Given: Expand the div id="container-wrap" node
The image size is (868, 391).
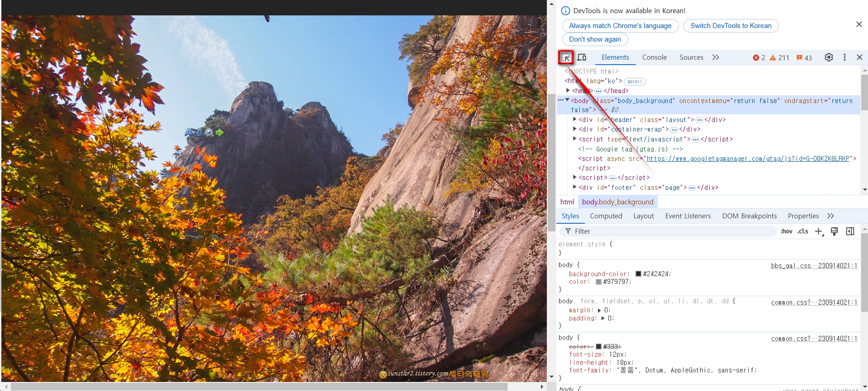Looking at the screenshot, I should [575, 129].
